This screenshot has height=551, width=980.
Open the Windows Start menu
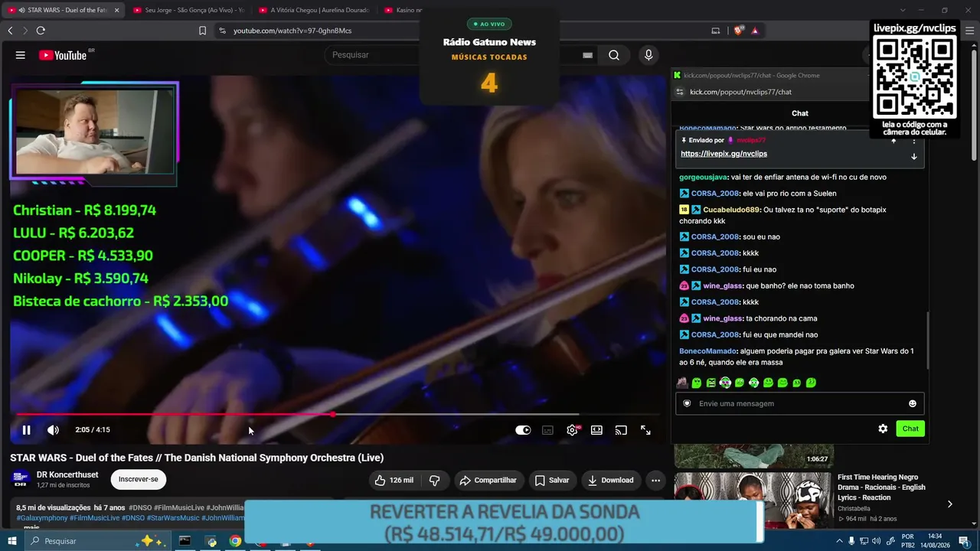click(11, 541)
